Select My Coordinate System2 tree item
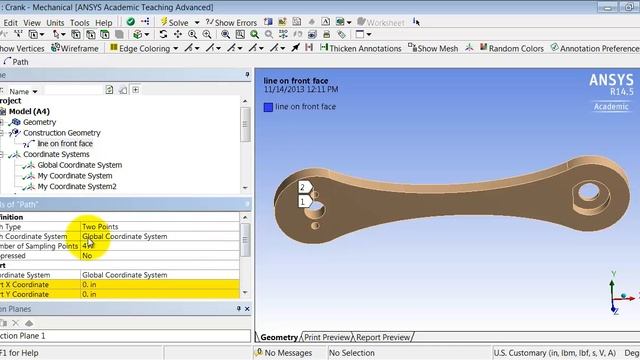The image size is (640, 360). click(77, 186)
